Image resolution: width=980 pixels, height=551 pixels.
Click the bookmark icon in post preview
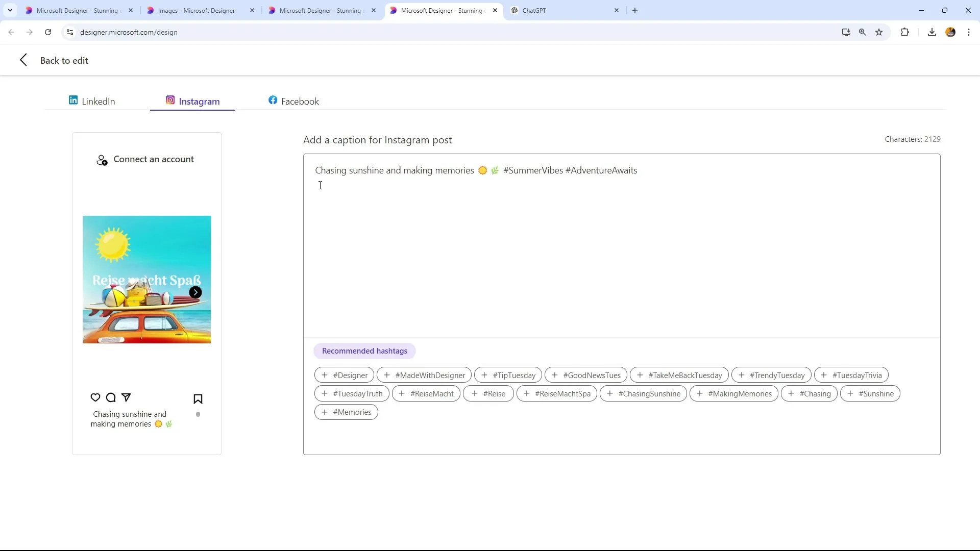pos(198,399)
